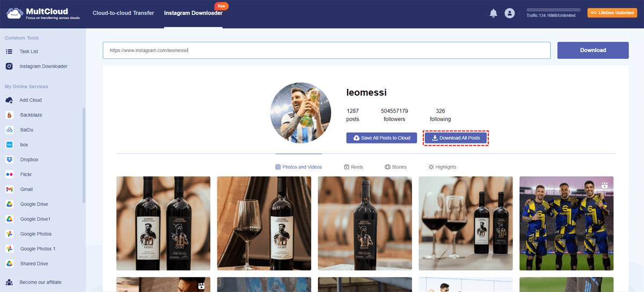This screenshot has width=644, height=292.
Task: Click Download All Posts button
Action: pyautogui.click(x=456, y=138)
